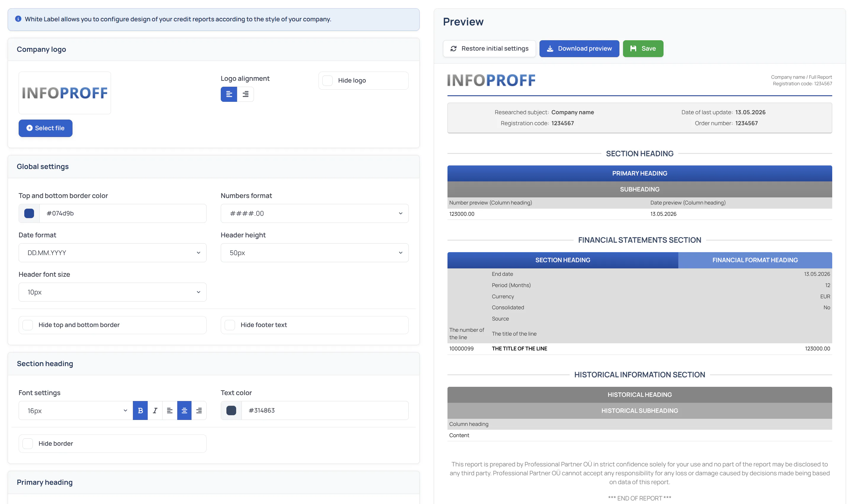Click the info icon in the White Label banner

(x=18, y=19)
